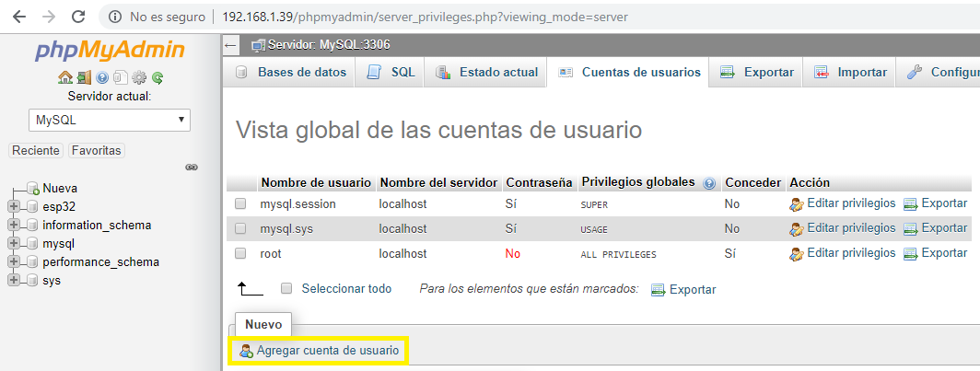Click the SUPER privilege cell
The image size is (980, 371).
pos(594,205)
